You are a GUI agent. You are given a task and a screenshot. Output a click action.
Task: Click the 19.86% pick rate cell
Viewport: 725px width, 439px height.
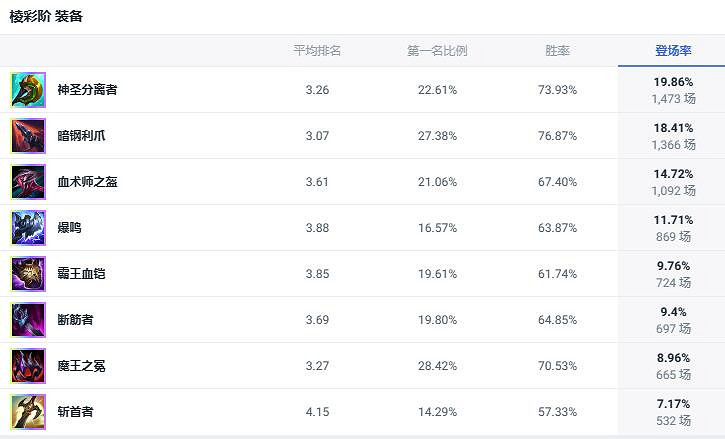673,82
